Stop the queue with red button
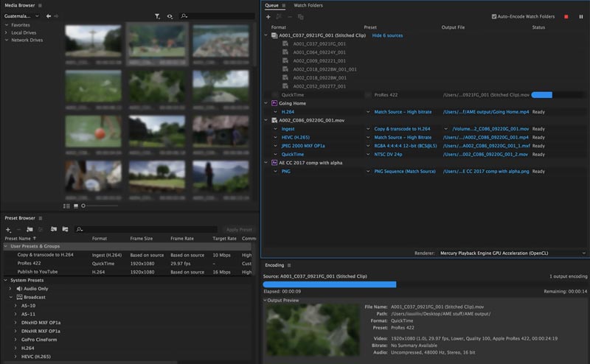This screenshot has width=590, height=364. click(x=566, y=17)
